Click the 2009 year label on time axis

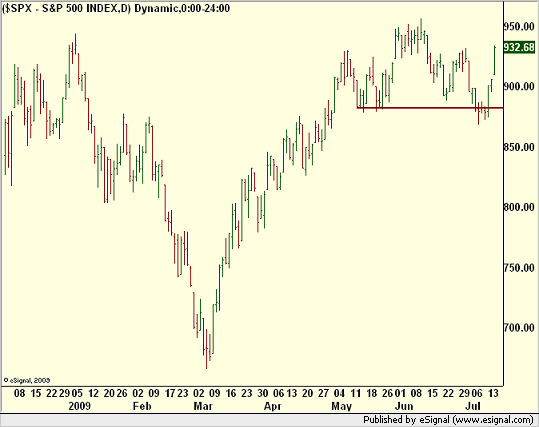(x=80, y=406)
